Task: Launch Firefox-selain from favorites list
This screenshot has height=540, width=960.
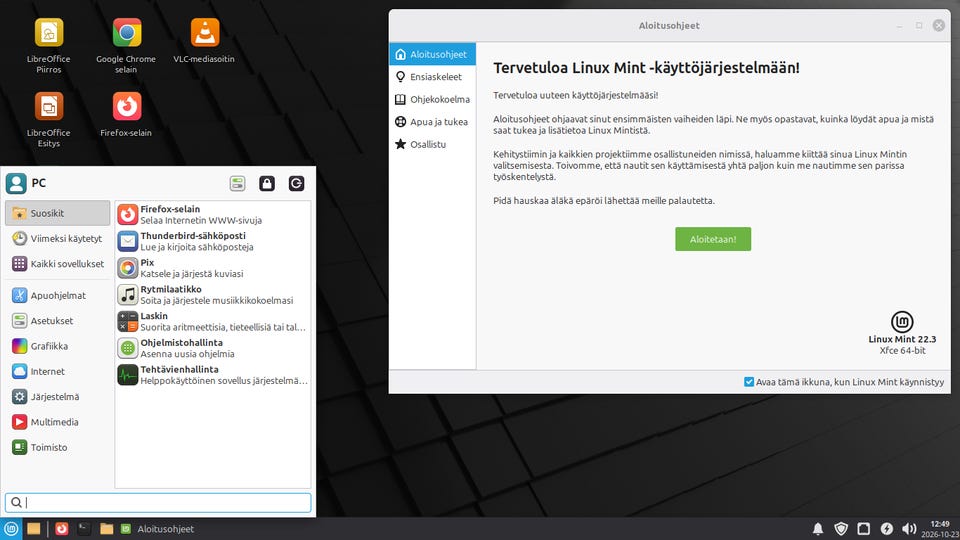Action: 213,214
